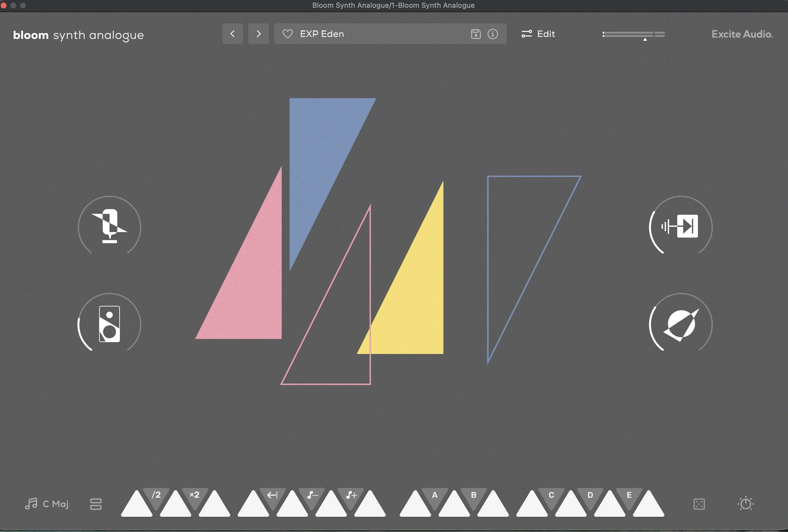Trigger the return-to-start arrow key

coord(272,496)
